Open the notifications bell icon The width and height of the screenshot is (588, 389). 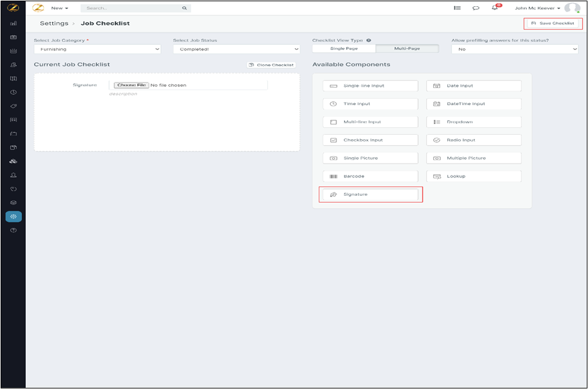click(495, 8)
